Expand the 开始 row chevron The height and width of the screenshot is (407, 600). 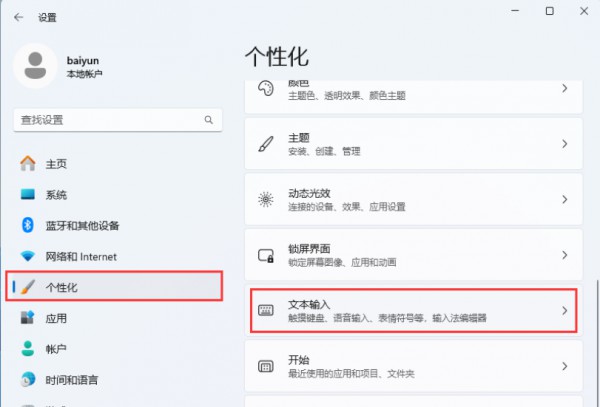(x=565, y=365)
